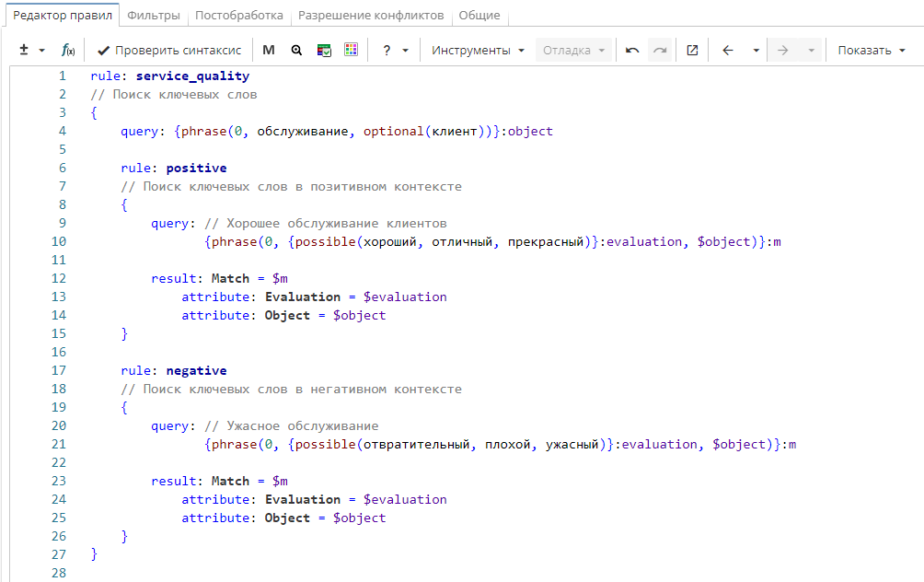Click the word 'отвратительный' on line 21

click(416, 445)
